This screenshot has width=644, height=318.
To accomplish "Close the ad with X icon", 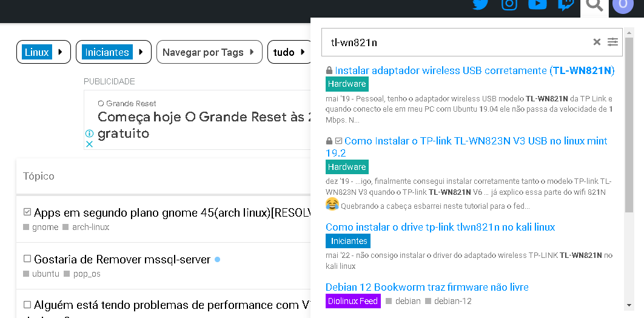I will tap(89, 144).
